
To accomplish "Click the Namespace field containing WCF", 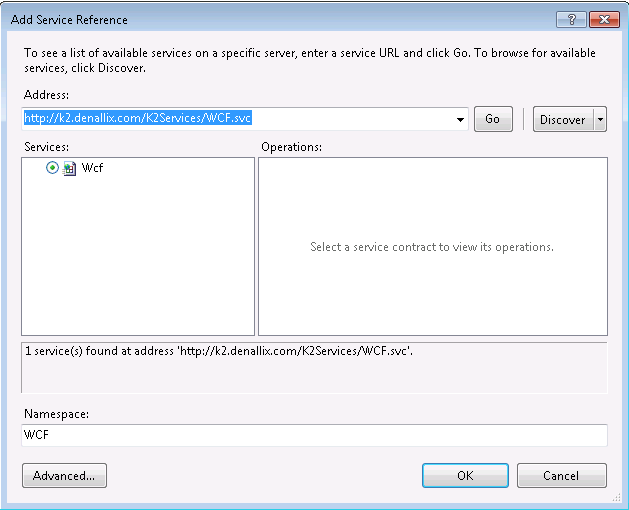I will point(314,435).
